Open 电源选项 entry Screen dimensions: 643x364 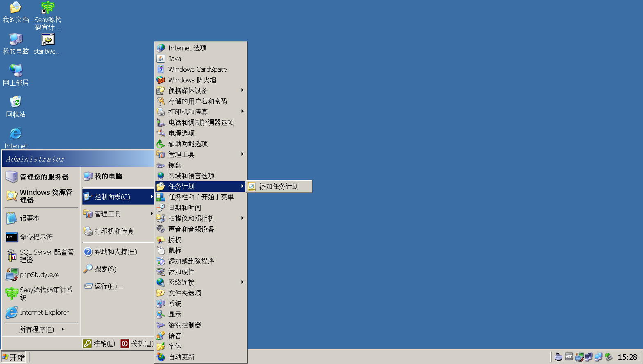point(201,133)
